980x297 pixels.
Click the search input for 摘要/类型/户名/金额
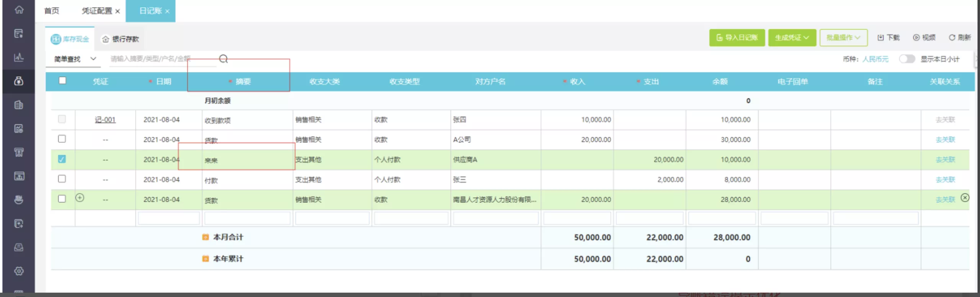pyautogui.click(x=163, y=59)
